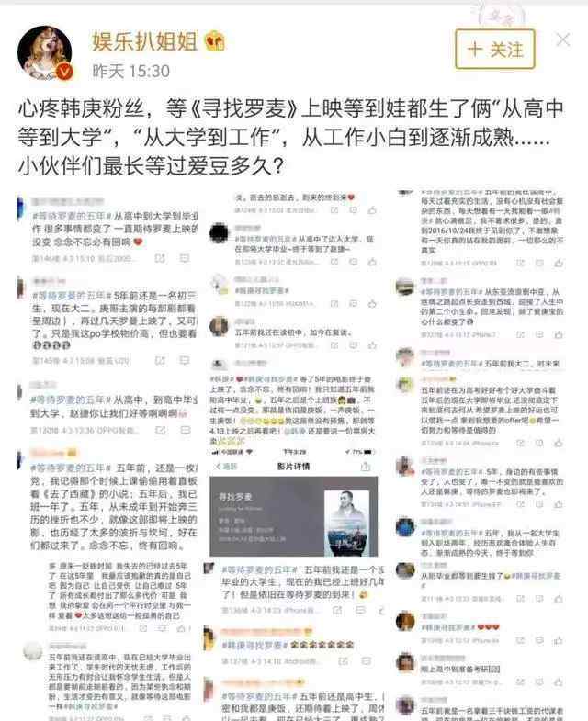Open hashtag in 5年前还是一名初三生 comment

point(72,295)
